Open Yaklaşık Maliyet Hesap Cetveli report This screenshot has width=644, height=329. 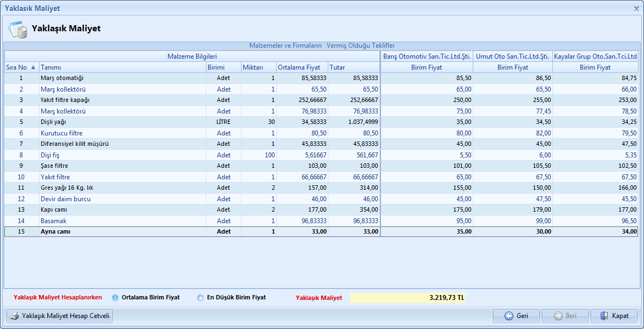tap(60, 316)
